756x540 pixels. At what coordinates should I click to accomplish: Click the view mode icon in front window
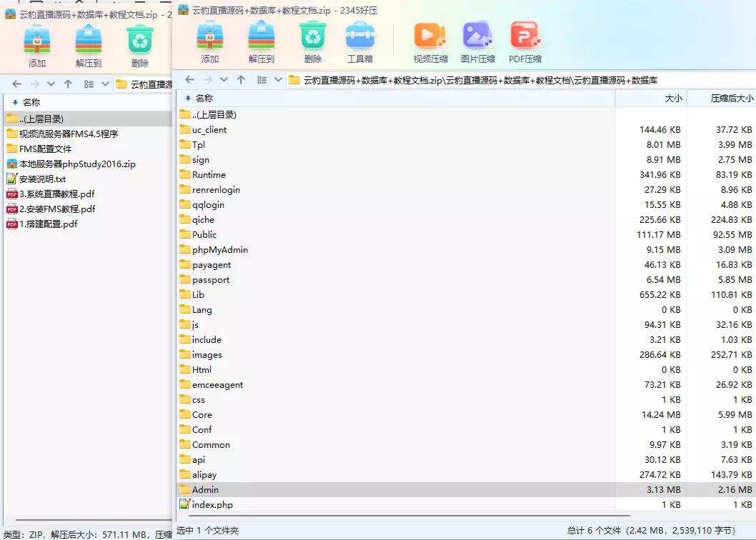262,79
